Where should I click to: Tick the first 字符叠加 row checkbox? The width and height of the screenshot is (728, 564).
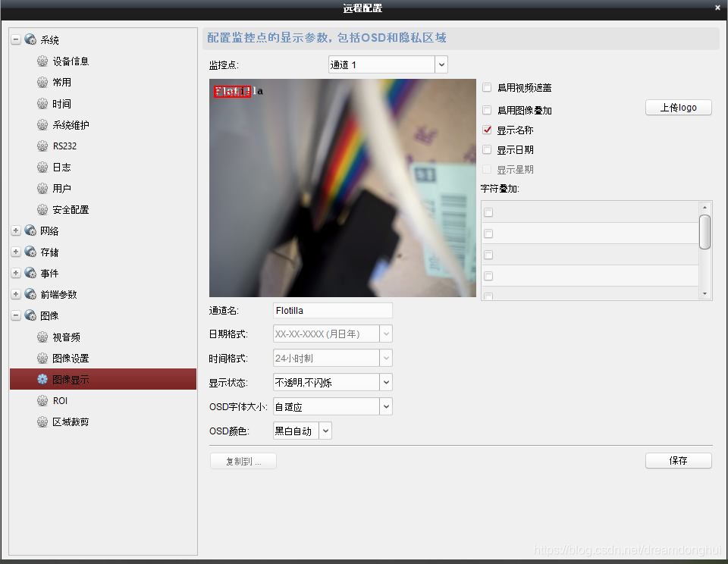(x=488, y=212)
